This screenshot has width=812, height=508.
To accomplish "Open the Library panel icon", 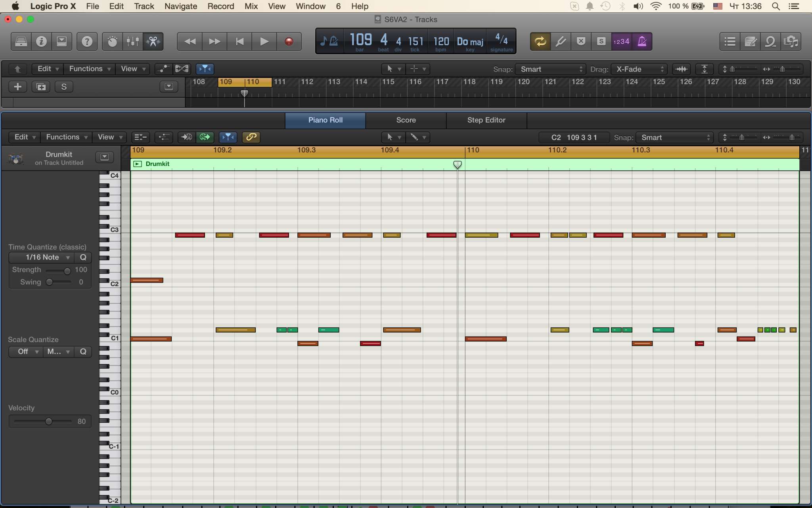I will tap(21, 41).
